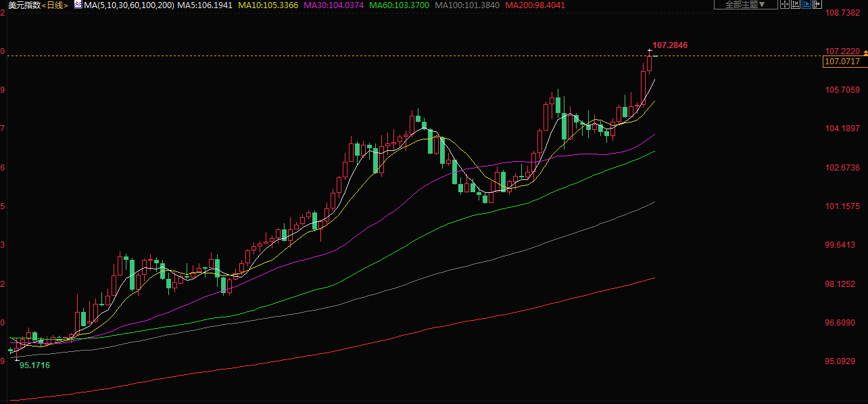Click the MA indicator chart icon
The image size is (868, 404).
[78, 5]
